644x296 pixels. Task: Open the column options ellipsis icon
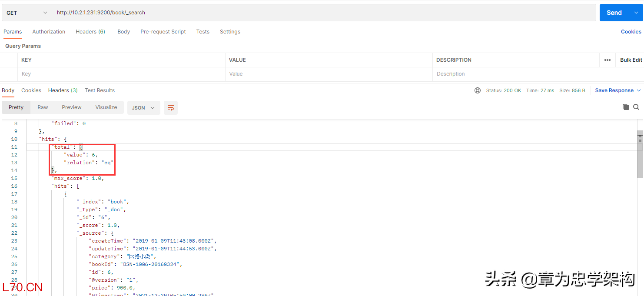(607, 60)
